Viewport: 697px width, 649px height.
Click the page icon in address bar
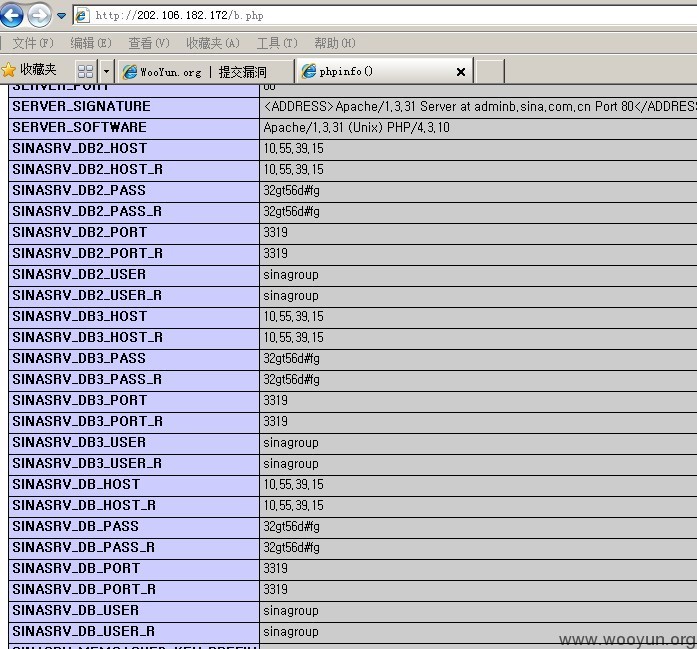pyautogui.click(x=82, y=16)
